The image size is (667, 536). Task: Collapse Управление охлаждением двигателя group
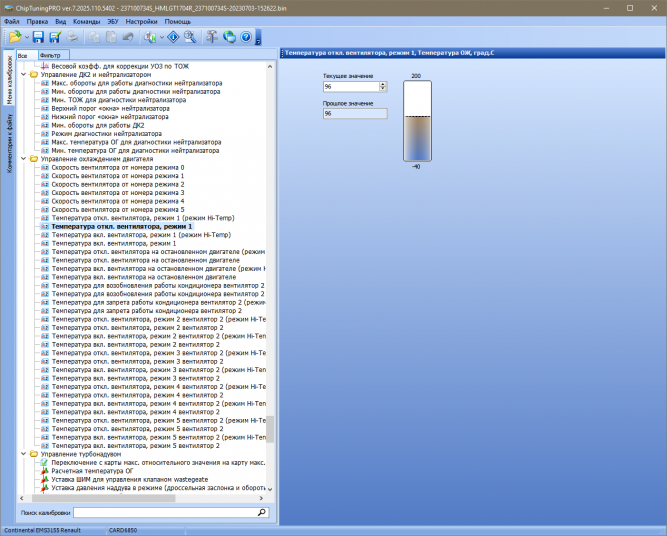pyautogui.click(x=24, y=159)
